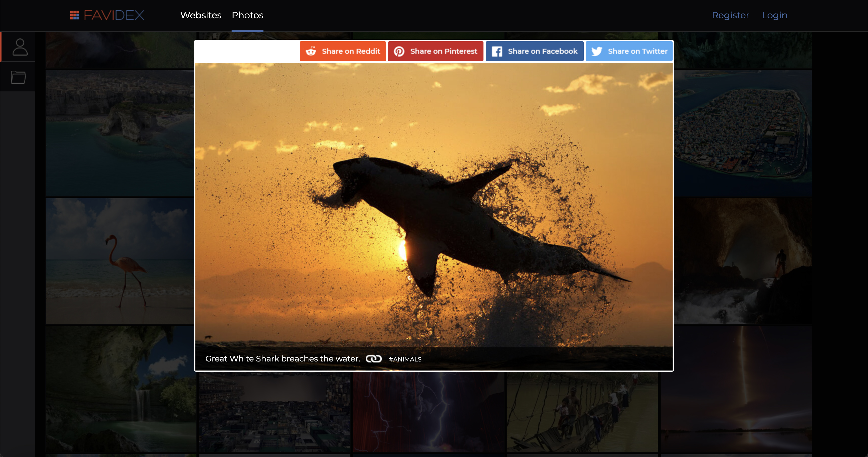Screen dimensions: 868x457
Task: Click the Twitter bird icon
Action: pos(596,51)
